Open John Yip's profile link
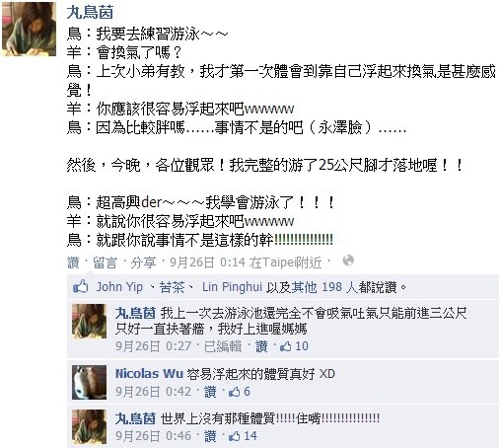The height and width of the screenshot is (448, 500). tap(119, 287)
